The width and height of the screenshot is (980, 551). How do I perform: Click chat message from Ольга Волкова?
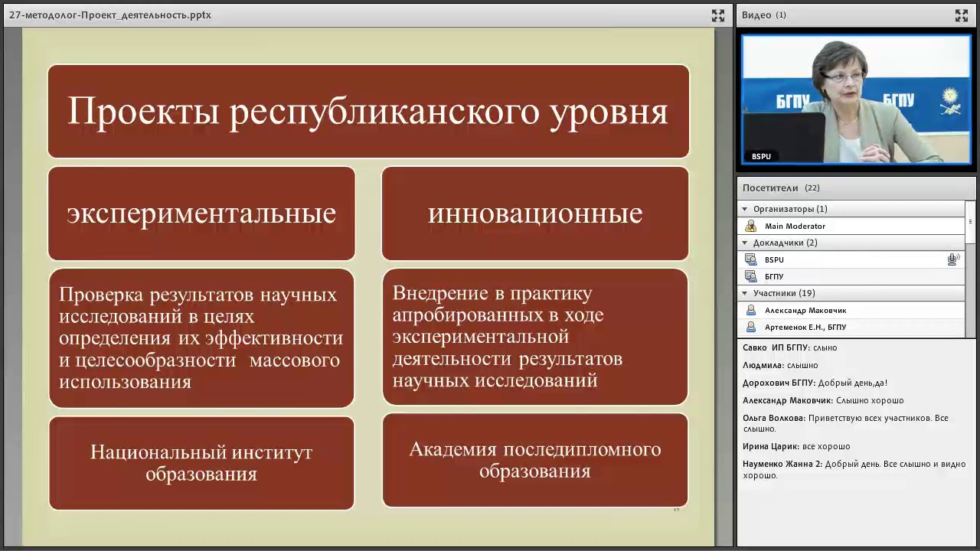point(845,423)
